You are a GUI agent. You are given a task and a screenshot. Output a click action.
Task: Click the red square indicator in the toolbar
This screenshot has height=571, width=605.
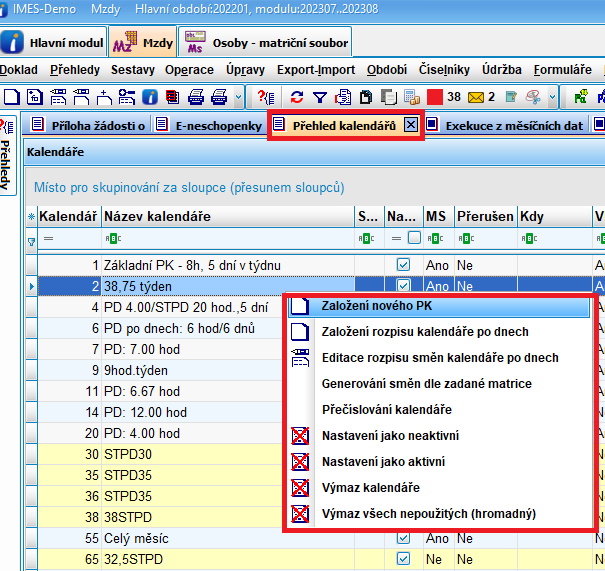pos(434,97)
